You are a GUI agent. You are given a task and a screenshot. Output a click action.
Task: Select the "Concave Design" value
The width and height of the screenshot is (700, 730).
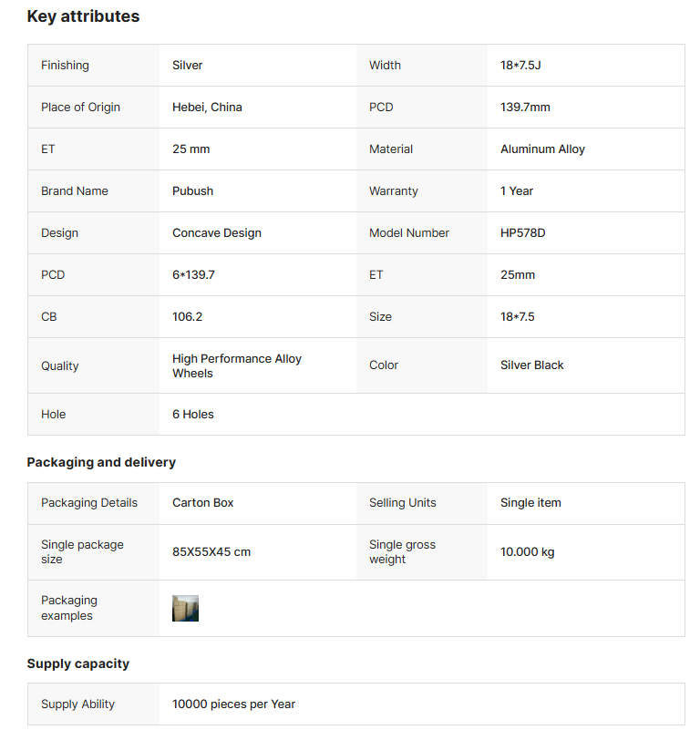tap(217, 233)
